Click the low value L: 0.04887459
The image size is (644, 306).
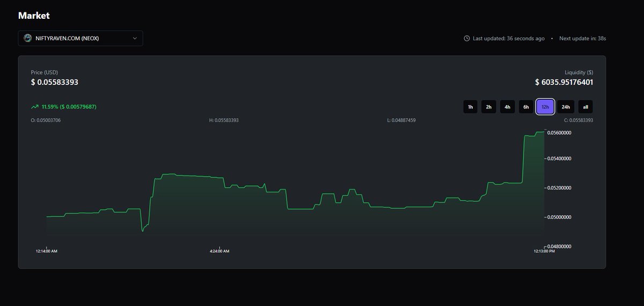click(x=401, y=120)
